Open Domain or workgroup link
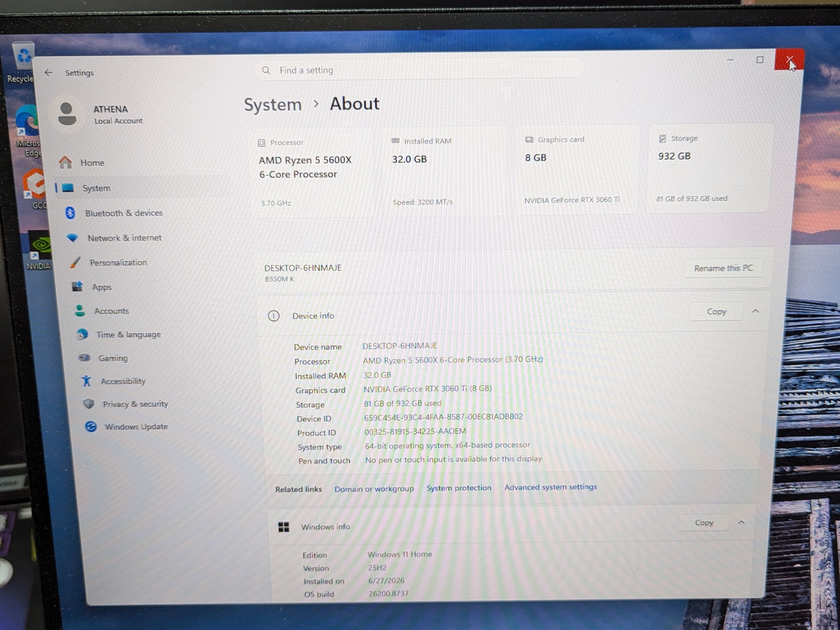Screen dimensions: 840x630 374,489
